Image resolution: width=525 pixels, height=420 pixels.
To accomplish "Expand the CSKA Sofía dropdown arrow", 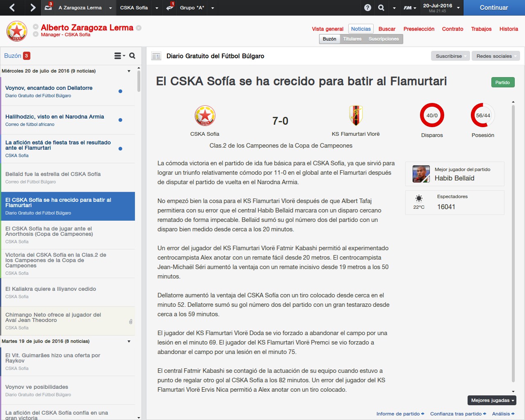I will (157, 8).
